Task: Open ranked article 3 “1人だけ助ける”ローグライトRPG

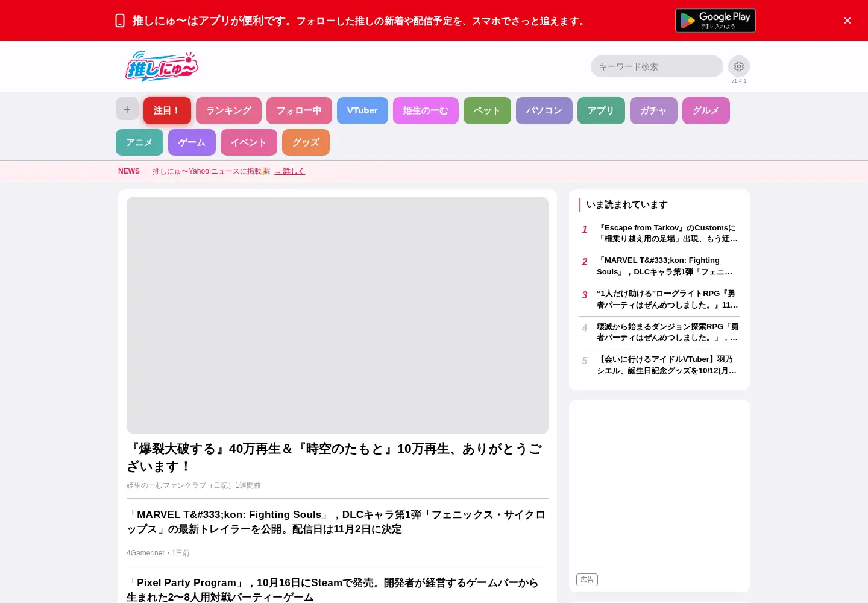Action: point(659,299)
